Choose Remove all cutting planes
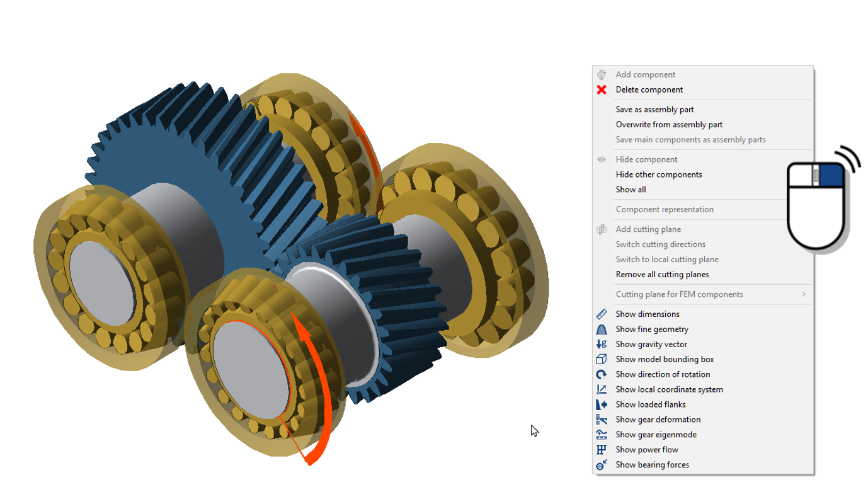The height and width of the screenshot is (499, 868). pos(662,275)
